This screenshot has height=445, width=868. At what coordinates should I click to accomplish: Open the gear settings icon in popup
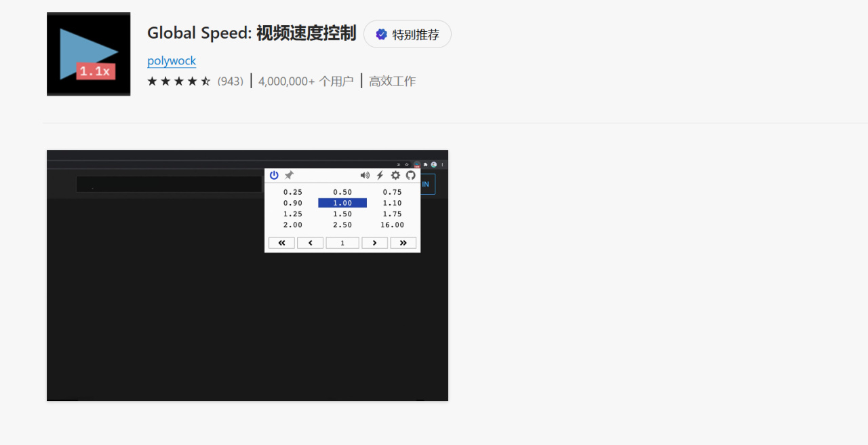395,175
